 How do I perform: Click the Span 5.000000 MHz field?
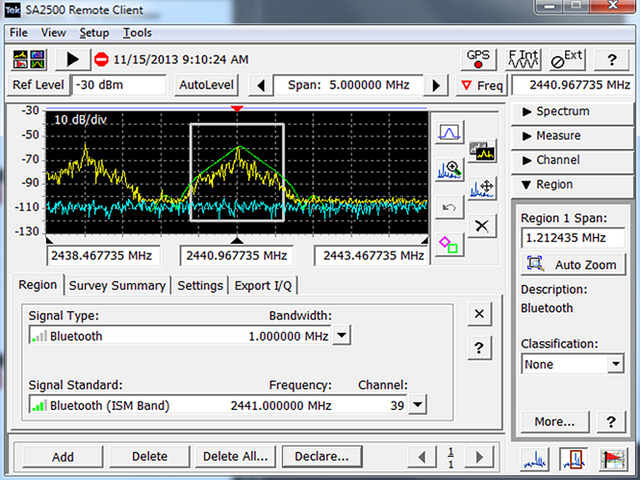click(348, 85)
